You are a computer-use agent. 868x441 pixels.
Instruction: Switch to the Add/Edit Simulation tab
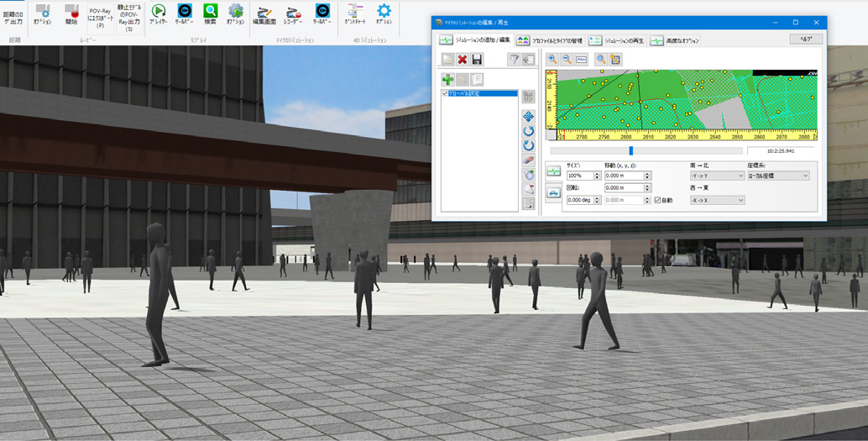[x=475, y=39]
